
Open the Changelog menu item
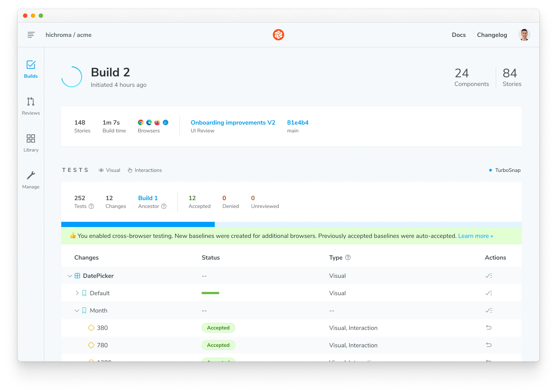(x=492, y=35)
